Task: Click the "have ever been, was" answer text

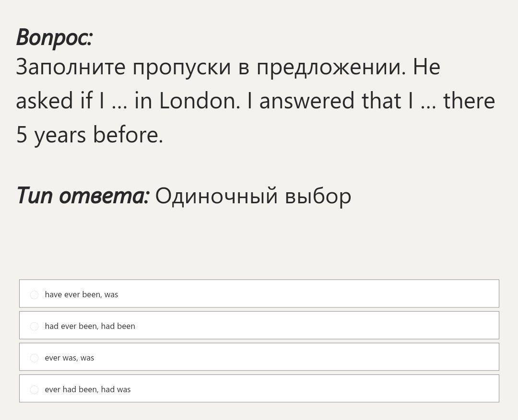Action: coord(81,294)
